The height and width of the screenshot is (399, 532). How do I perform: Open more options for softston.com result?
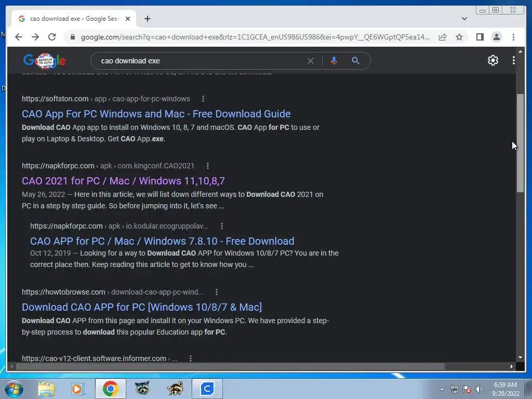(203, 99)
